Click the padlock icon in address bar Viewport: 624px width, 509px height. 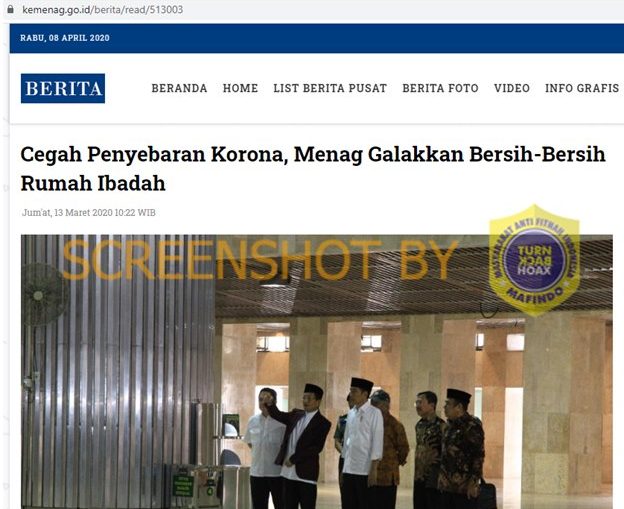pyautogui.click(x=10, y=9)
